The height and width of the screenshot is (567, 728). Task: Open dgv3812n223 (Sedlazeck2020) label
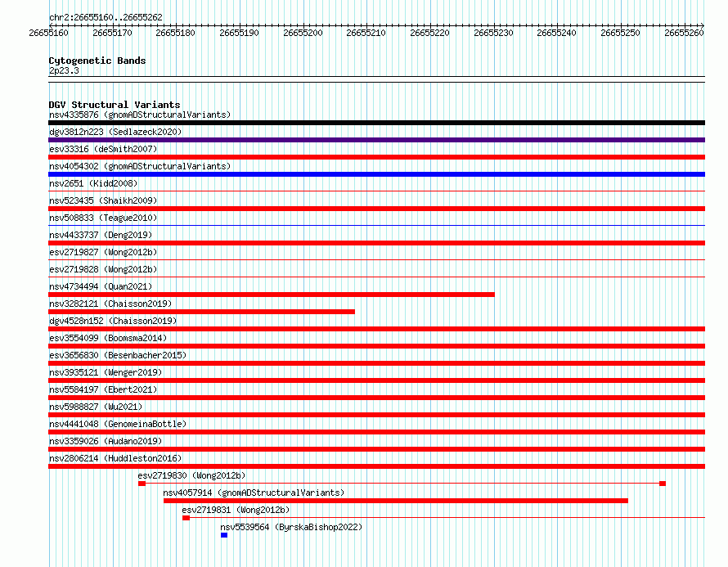click(115, 132)
